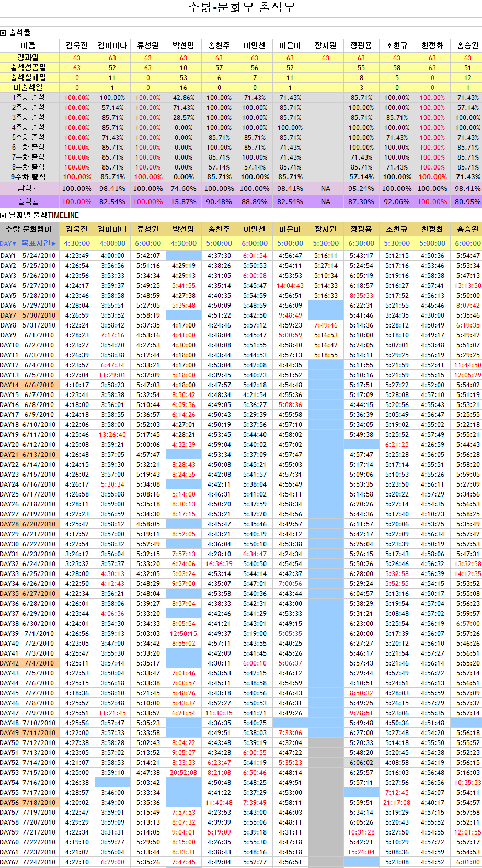Select 홍승완 in the timeline header row
Image resolution: width=482 pixels, height=868 pixels.
(468, 229)
